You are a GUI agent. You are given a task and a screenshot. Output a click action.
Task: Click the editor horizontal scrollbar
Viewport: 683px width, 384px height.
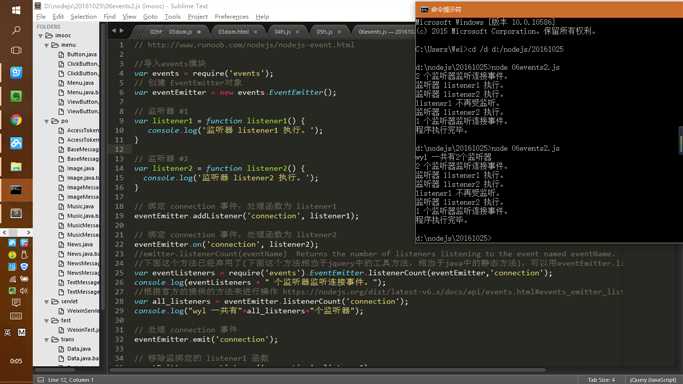pos(327,371)
